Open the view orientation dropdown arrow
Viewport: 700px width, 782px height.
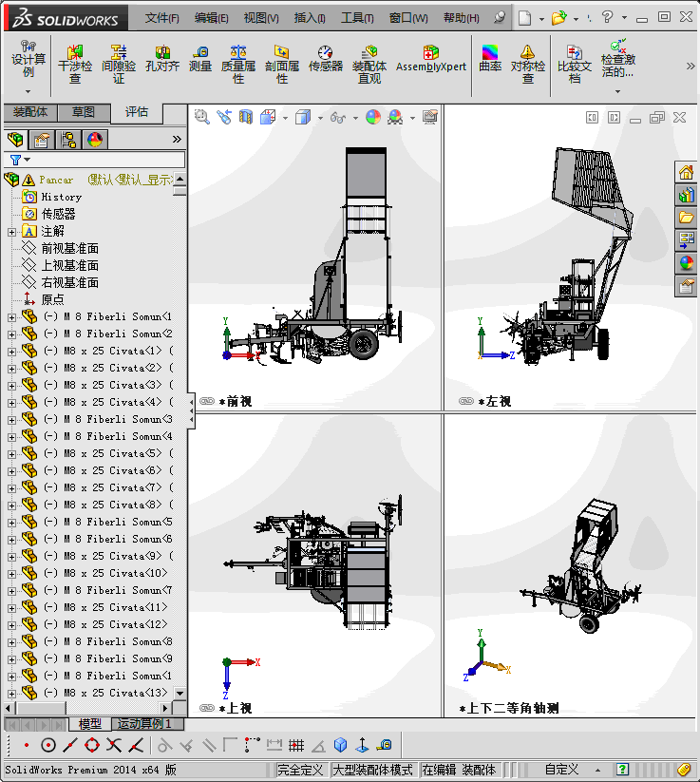[285, 118]
